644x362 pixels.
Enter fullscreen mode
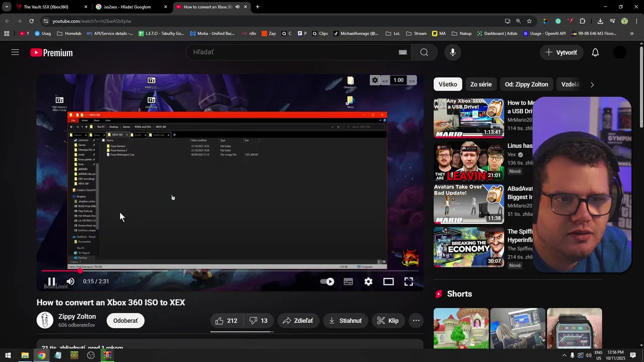tap(409, 282)
